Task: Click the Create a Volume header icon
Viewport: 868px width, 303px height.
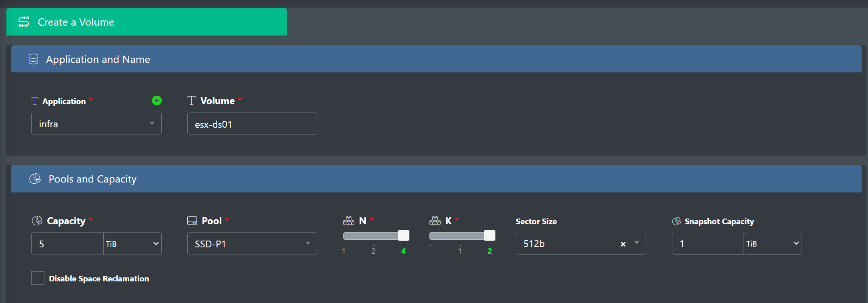Action: point(24,22)
